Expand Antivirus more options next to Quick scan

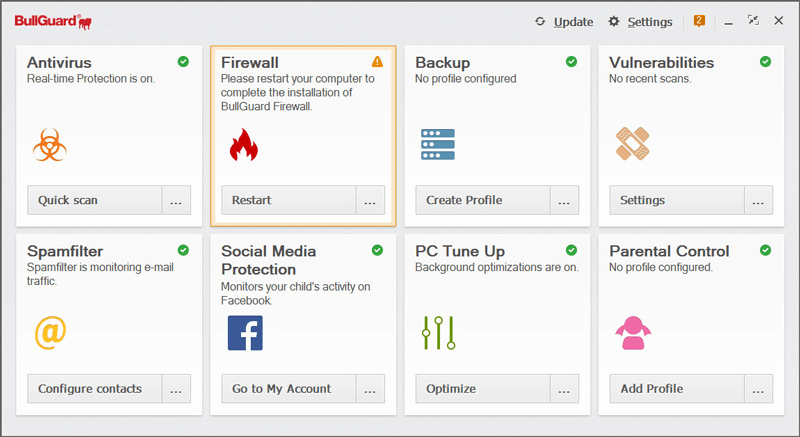pos(176,200)
